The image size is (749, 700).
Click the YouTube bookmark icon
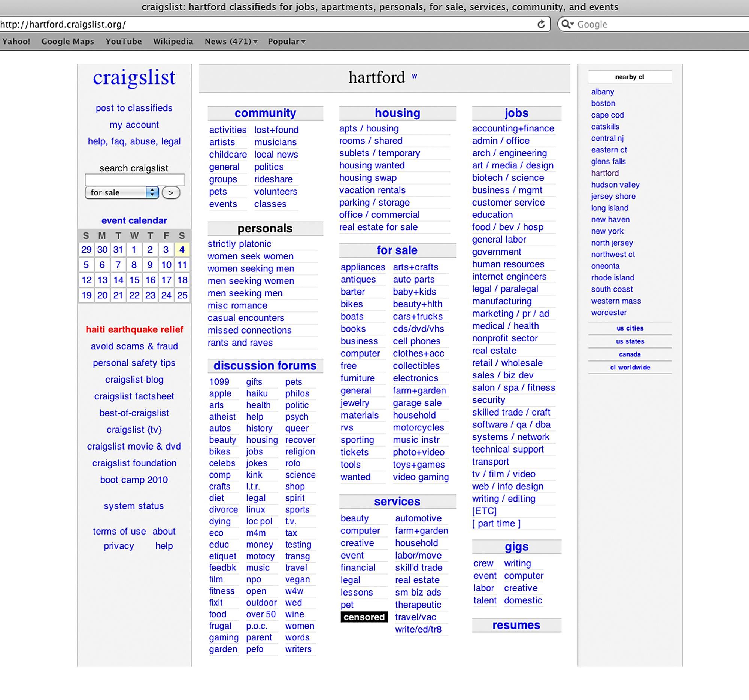[124, 42]
